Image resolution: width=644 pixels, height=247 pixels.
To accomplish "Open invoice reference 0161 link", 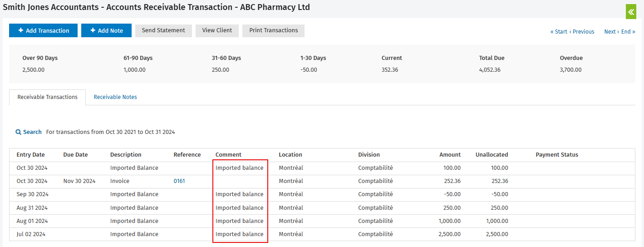I will pyautogui.click(x=179, y=181).
